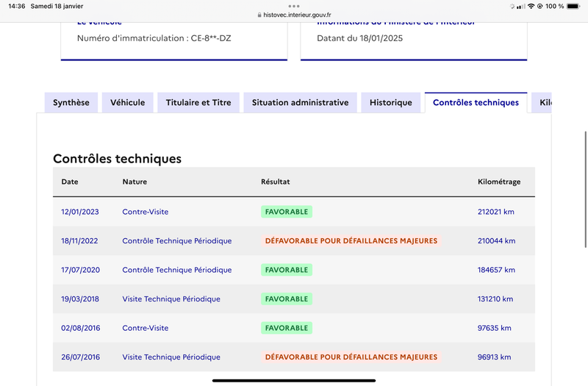Tap the 14:36 clock in status bar
The width and height of the screenshot is (588, 386).
(16, 6)
